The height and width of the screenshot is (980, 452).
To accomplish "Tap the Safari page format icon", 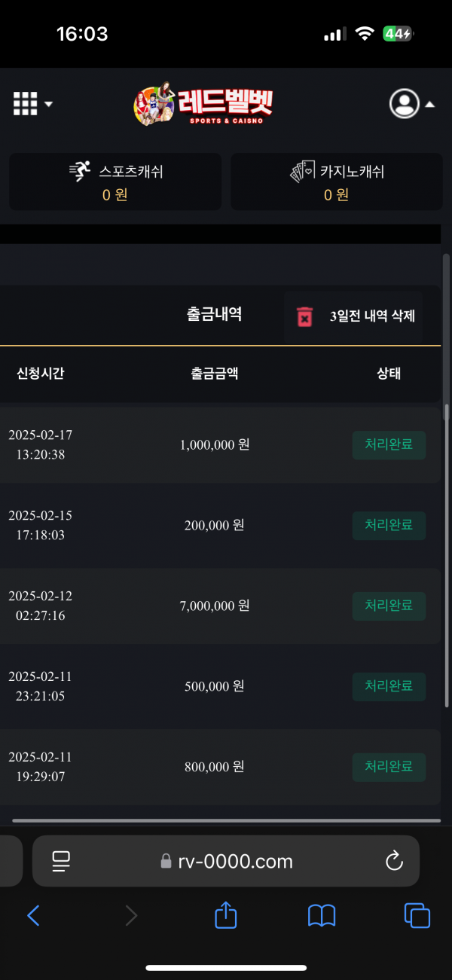I will pyautogui.click(x=61, y=861).
